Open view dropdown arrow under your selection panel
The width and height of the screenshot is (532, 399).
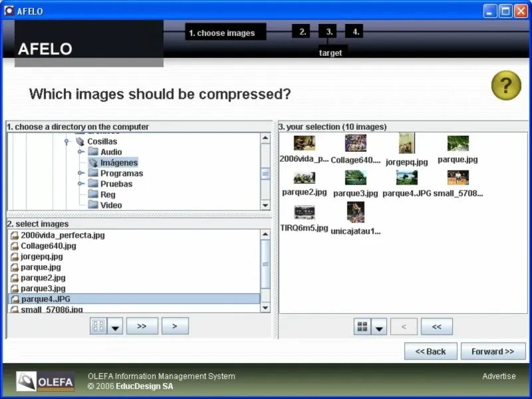[379, 327]
